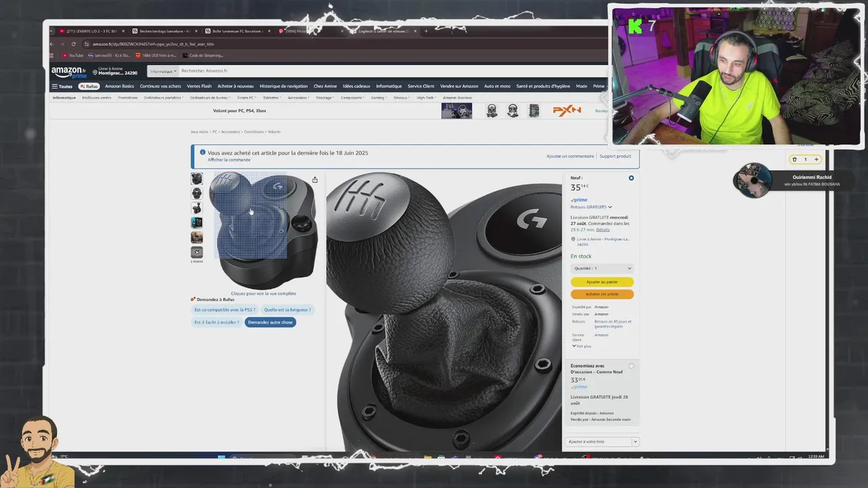Viewport: 868px width, 488px height.
Task: Open the Amazon.fr prime logo home link
Action: point(68,72)
